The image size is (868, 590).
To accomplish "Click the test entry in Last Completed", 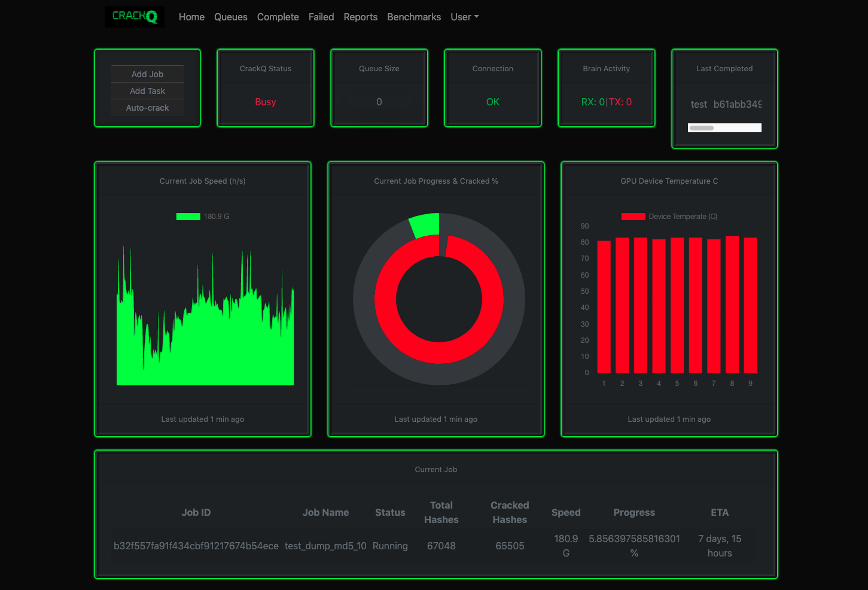I will (698, 104).
